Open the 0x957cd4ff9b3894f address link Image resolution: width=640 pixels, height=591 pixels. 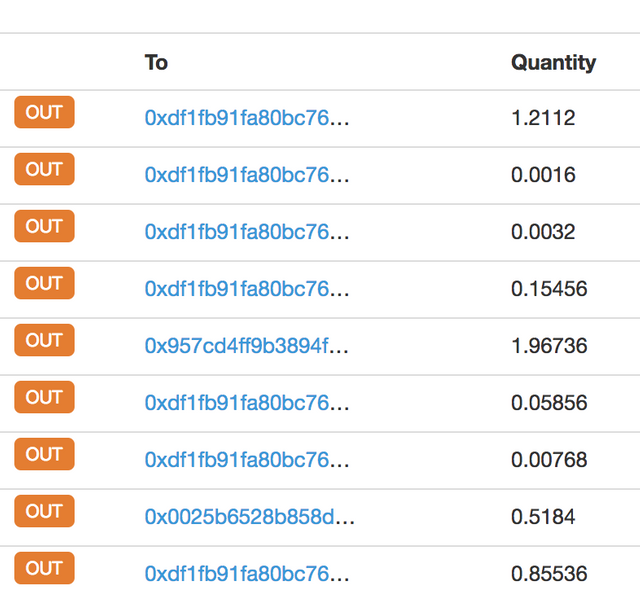point(247,346)
